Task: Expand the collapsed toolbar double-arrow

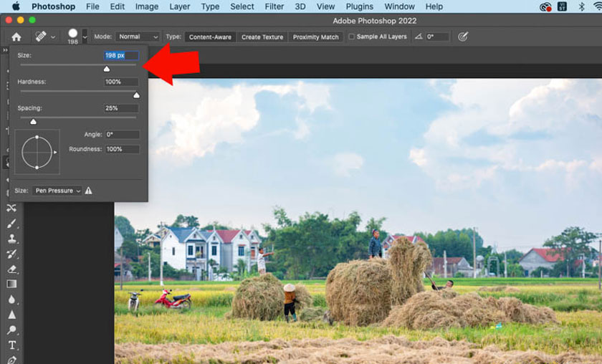Action: pos(5,50)
